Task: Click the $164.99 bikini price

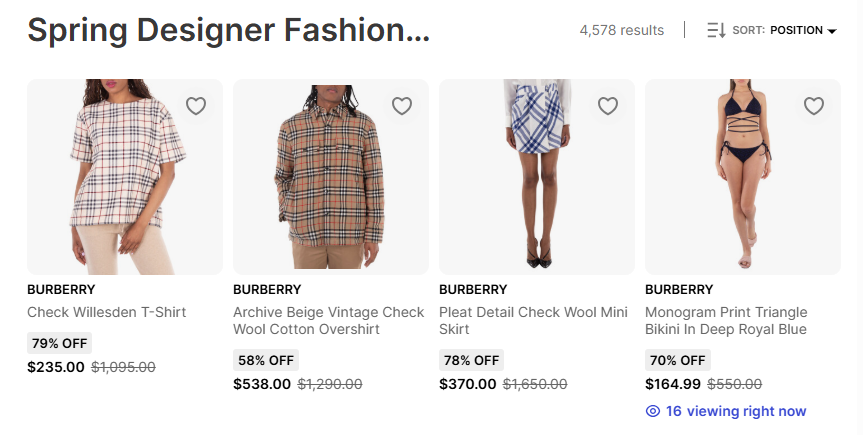Action: (x=673, y=383)
